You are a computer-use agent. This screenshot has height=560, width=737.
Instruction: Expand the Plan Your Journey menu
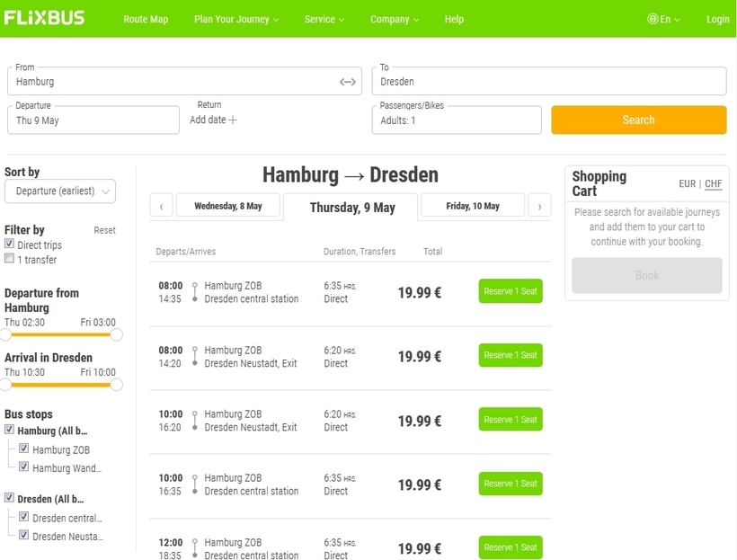pos(236,19)
